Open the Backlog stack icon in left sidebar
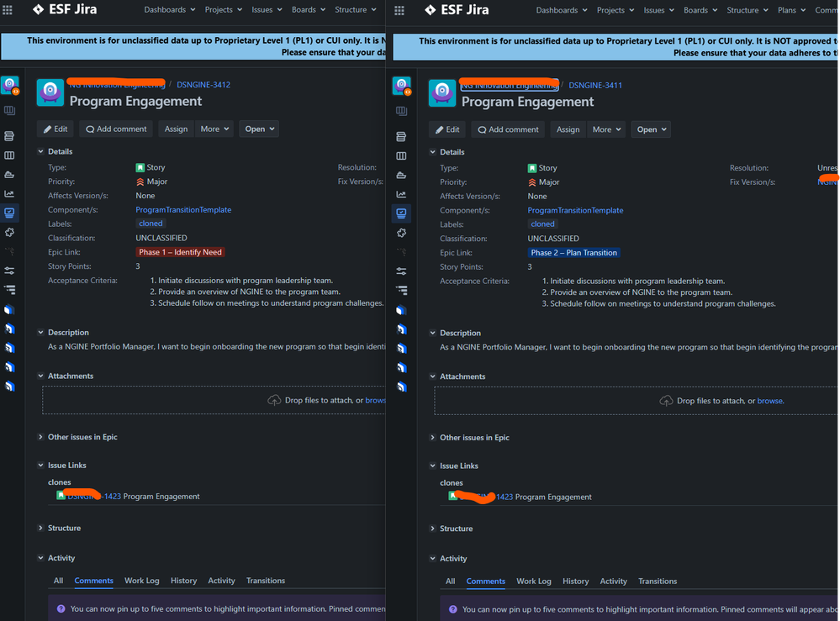840x621 pixels. [x=9, y=136]
